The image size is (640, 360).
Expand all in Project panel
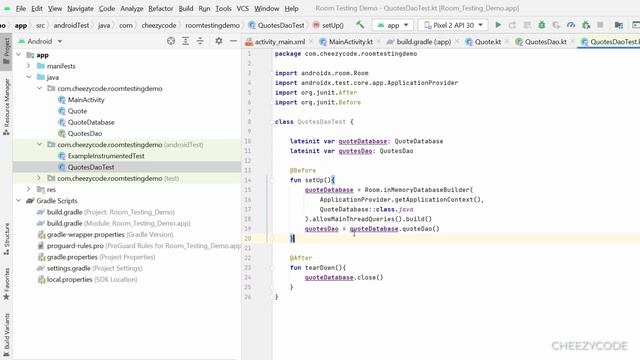185,41
